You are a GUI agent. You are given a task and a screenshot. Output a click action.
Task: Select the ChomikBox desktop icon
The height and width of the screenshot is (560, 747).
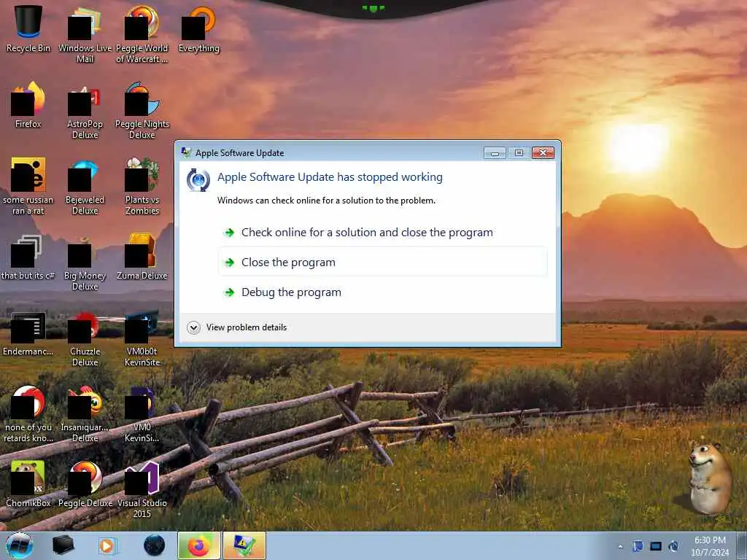28,483
